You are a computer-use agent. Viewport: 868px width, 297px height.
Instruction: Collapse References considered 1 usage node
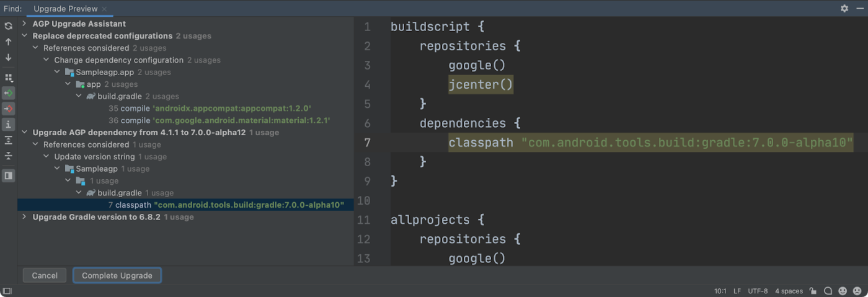tap(35, 144)
